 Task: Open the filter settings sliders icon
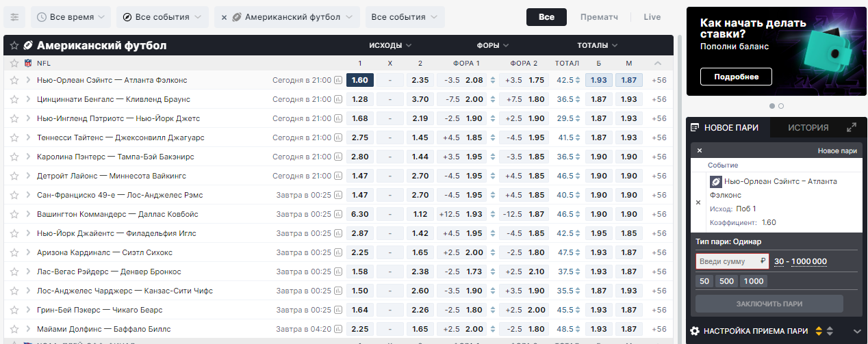(x=14, y=16)
